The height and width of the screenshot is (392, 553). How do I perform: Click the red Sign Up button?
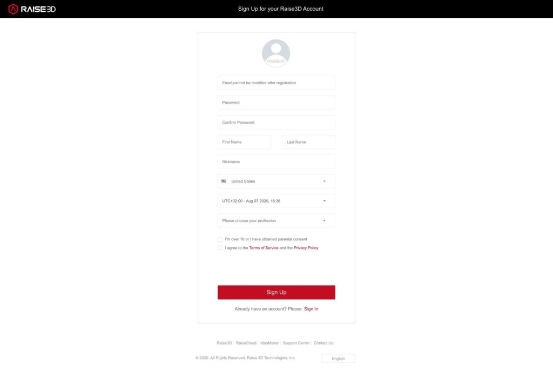[276, 292]
